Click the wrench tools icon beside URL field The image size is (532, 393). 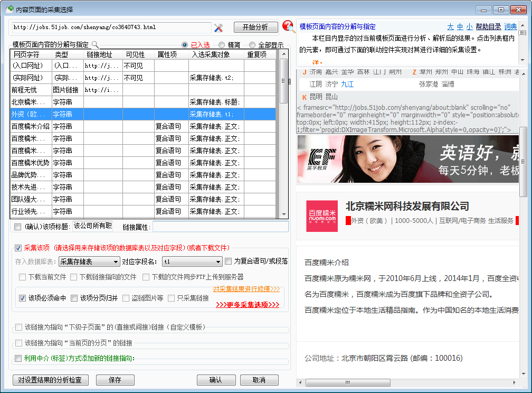click(219, 27)
